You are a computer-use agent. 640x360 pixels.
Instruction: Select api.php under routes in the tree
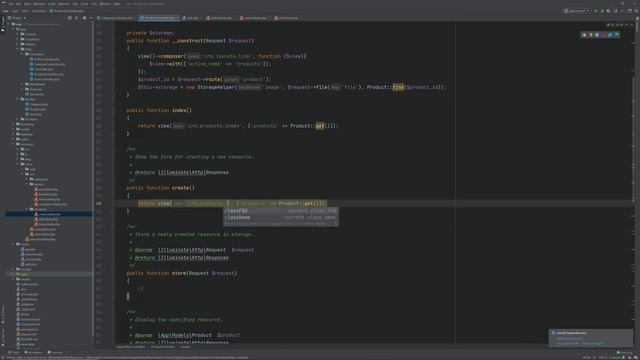point(28,249)
